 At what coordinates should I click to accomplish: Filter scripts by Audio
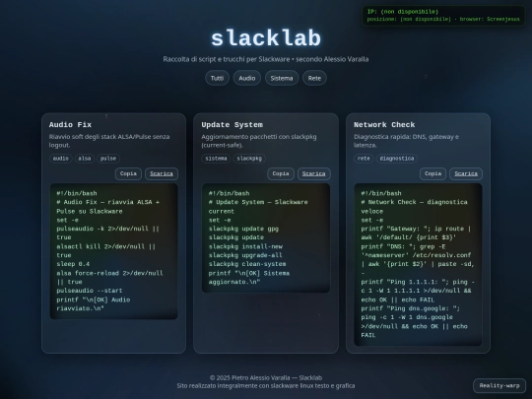click(x=247, y=78)
